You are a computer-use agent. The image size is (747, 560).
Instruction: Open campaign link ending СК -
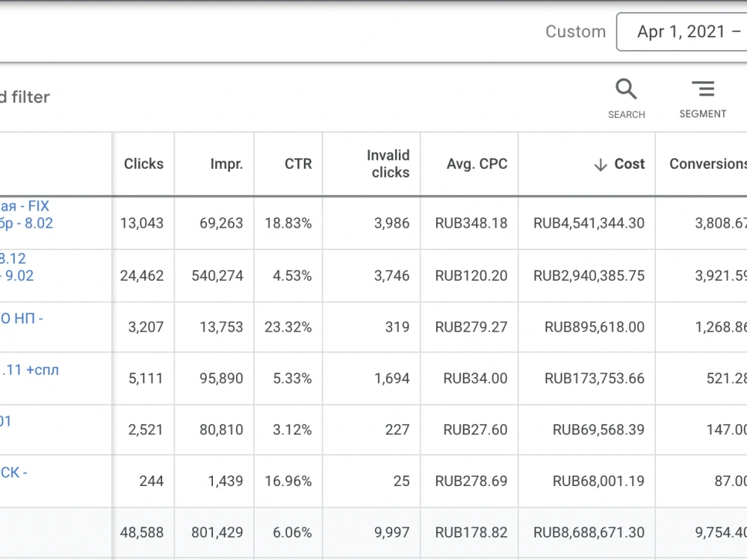(13, 473)
